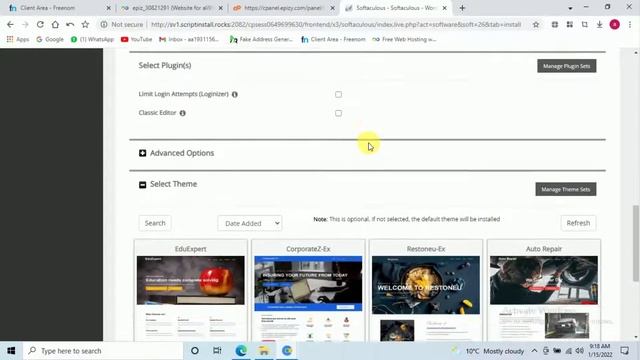640x360 pixels.
Task: Show hidden system tray icons
Action: (x=534, y=351)
